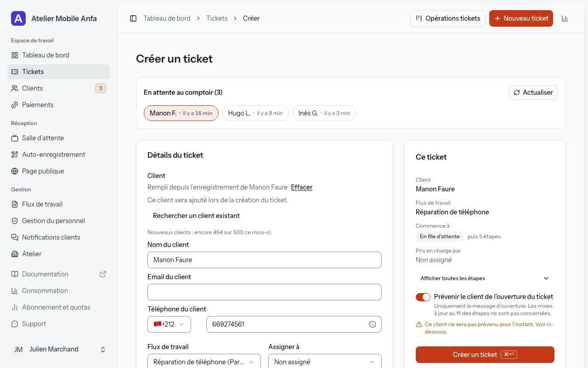Click the Atelier Mobile Anfa logo icon
Viewport: 588px width, 368px height.
click(x=18, y=18)
